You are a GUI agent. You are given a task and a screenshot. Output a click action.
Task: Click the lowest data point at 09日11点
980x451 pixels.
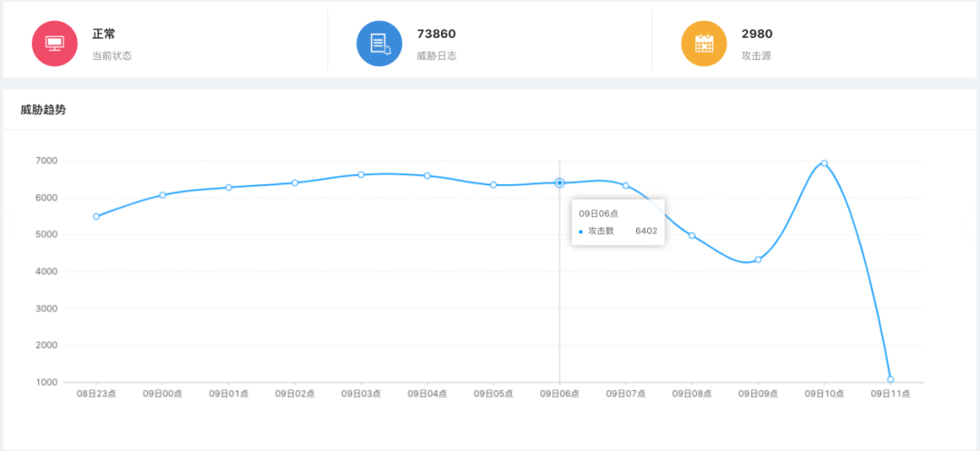[891, 379]
